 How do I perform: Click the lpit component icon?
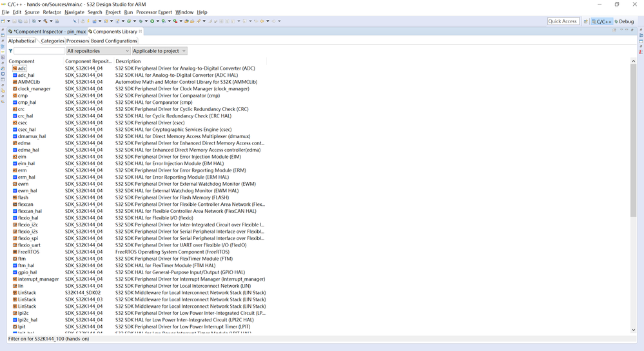[15, 326]
